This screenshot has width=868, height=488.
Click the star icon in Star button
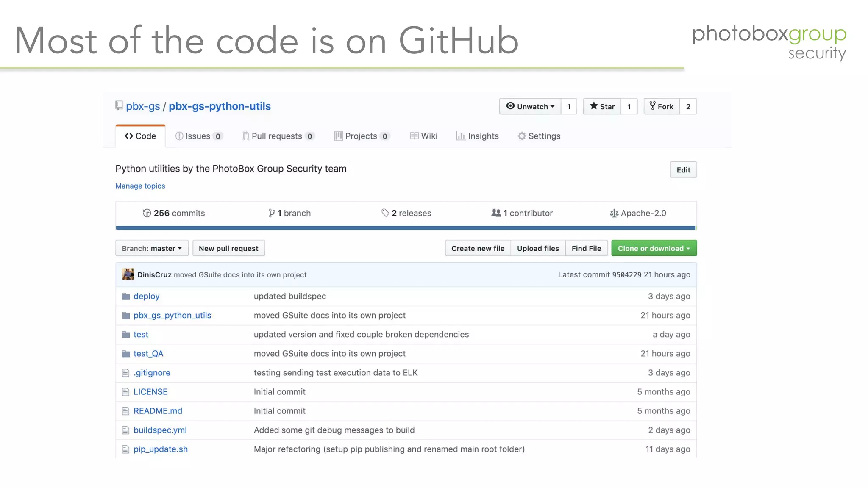click(594, 106)
